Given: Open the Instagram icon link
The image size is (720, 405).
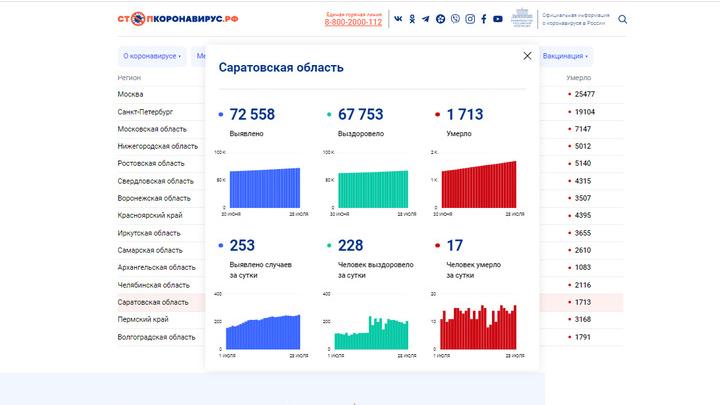Looking at the screenshot, I should 470,19.
